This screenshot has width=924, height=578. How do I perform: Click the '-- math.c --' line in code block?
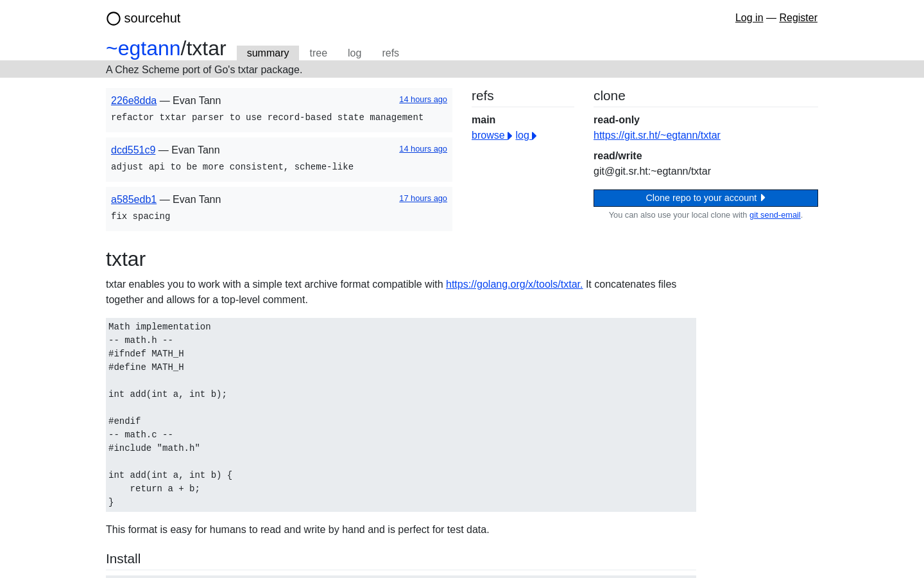(x=141, y=435)
